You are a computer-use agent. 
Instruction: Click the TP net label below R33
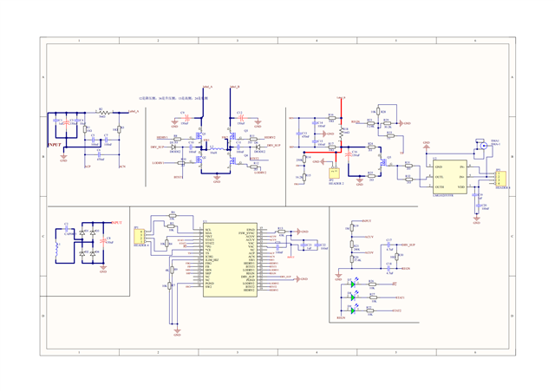click(402, 154)
